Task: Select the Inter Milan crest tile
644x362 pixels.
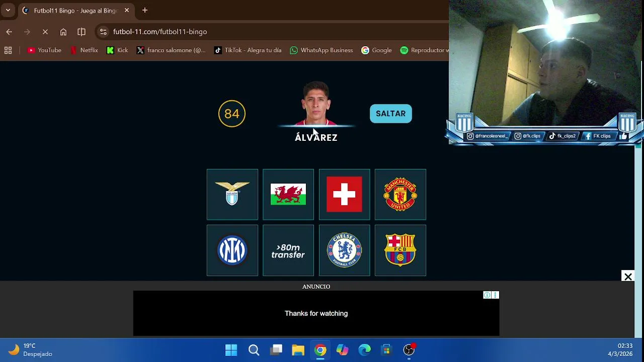Action: coord(232,250)
